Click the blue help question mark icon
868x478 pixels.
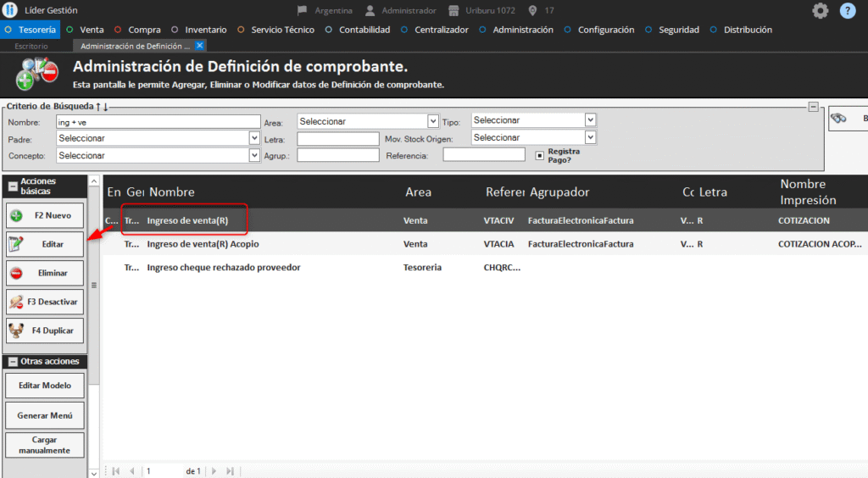(847, 11)
